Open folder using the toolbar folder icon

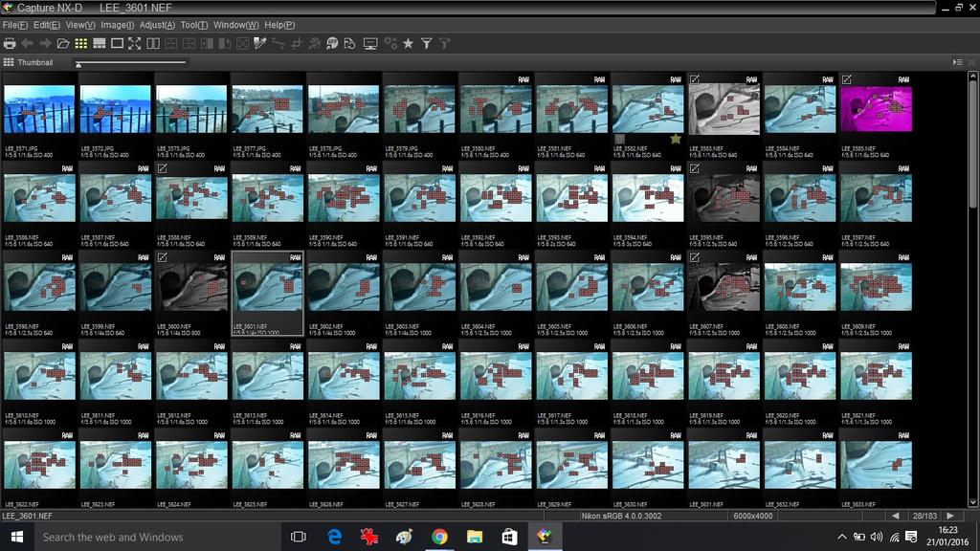63,43
